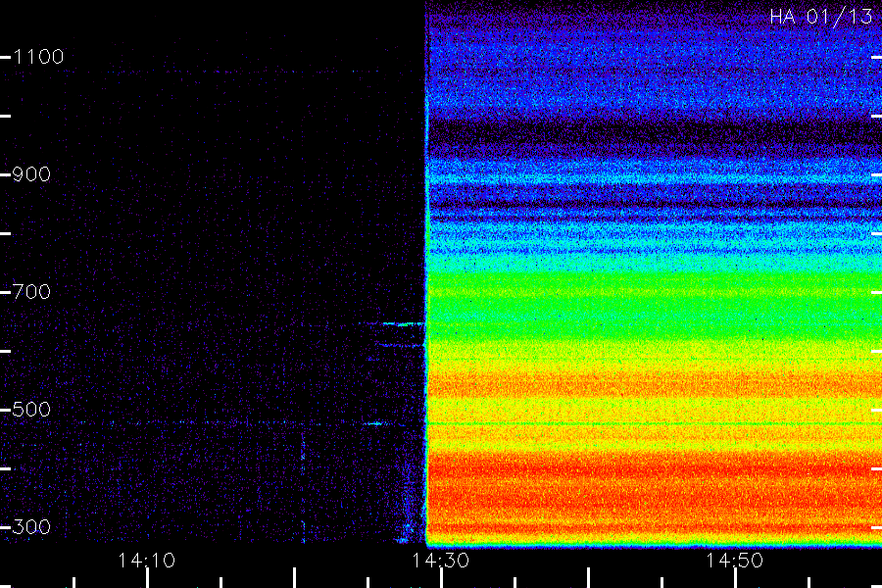Image resolution: width=882 pixels, height=588 pixels.
Task: Click the 300 frequency axis label
Action: point(31,527)
